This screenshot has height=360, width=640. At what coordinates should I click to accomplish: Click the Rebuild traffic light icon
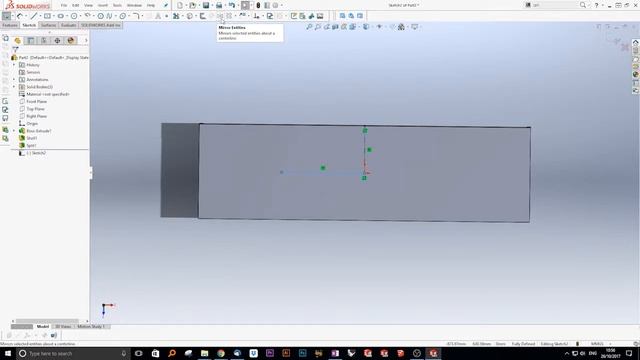tap(258, 5)
